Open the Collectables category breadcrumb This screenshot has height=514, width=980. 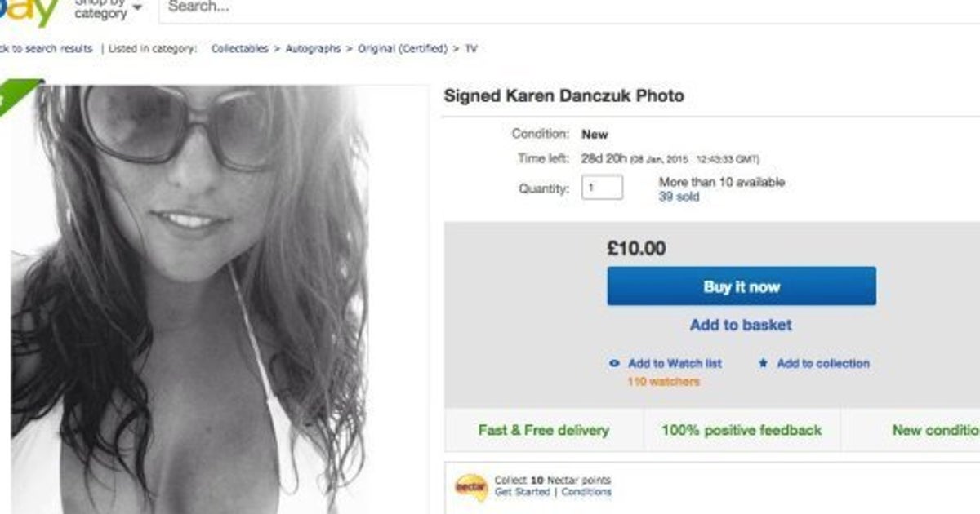click(239, 49)
